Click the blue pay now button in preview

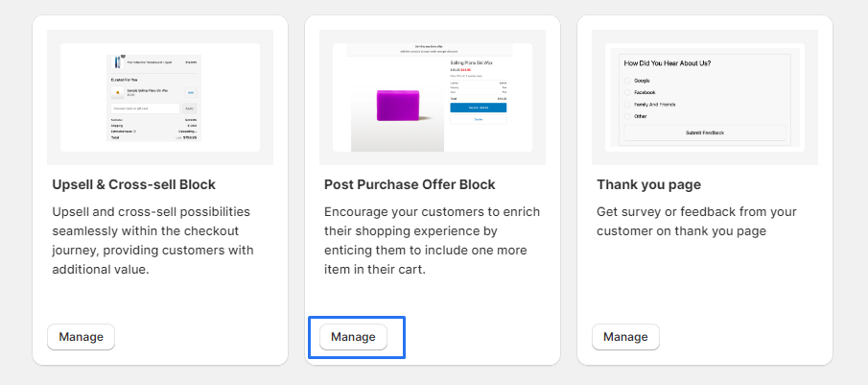pyautogui.click(x=478, y=108)
